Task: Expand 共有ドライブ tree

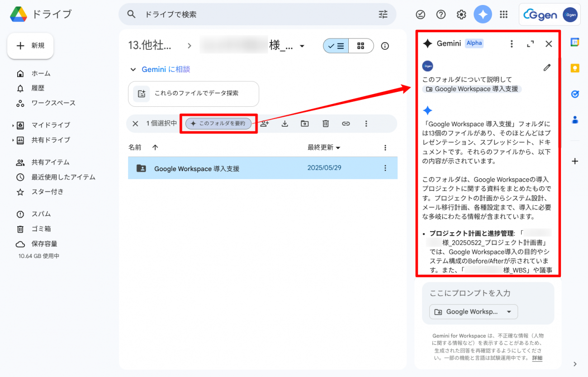Action: pos(13,140)
